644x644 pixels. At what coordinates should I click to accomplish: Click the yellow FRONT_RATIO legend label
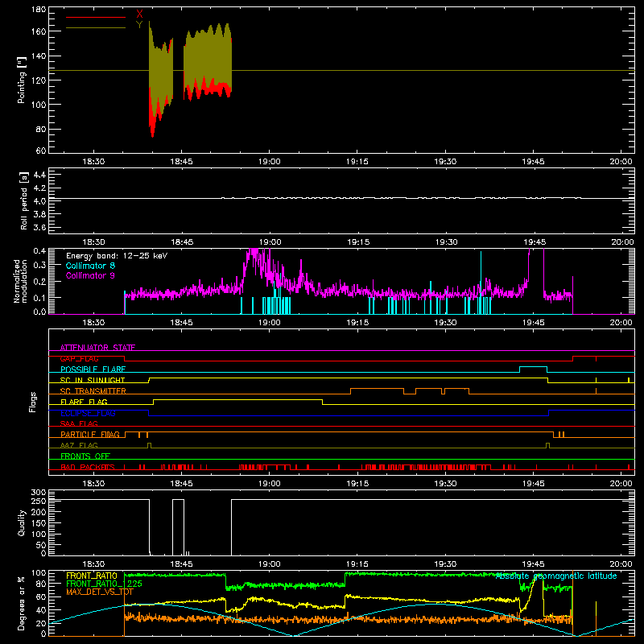pos(92,576)
